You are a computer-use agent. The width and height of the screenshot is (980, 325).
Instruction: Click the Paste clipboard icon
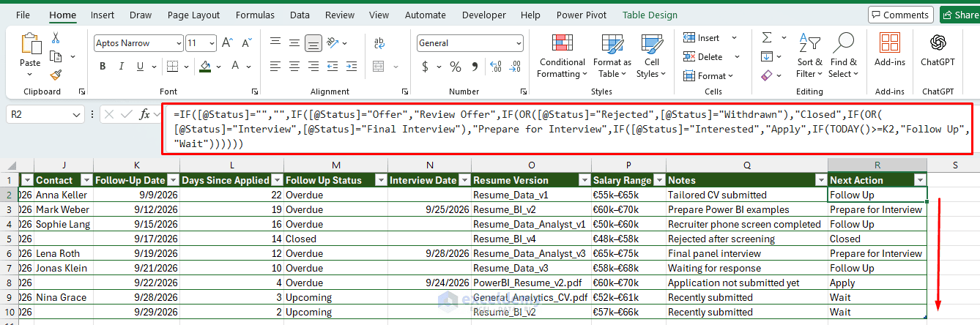click(x=31, y=45)
